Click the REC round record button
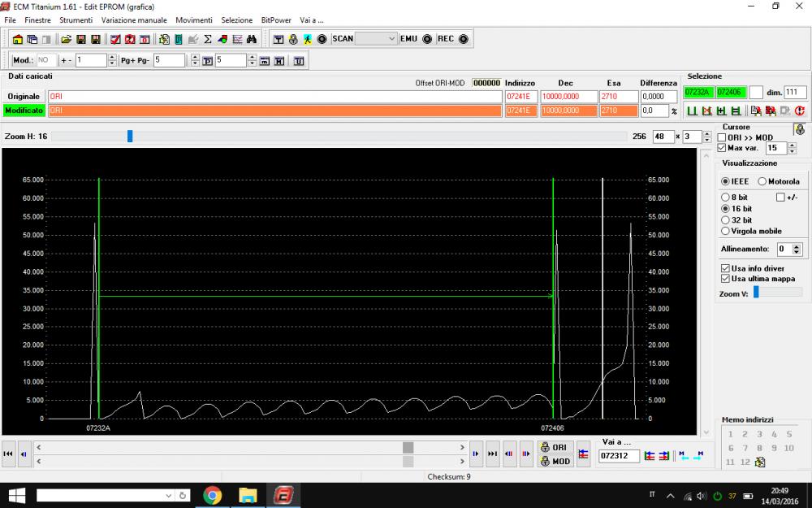812x508 pixels. (x=464, y=39)
